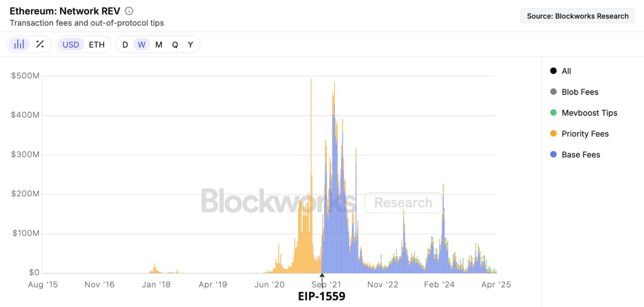
Task: Click the orange Priority Fees legend dot
Action: coord(553,134)
